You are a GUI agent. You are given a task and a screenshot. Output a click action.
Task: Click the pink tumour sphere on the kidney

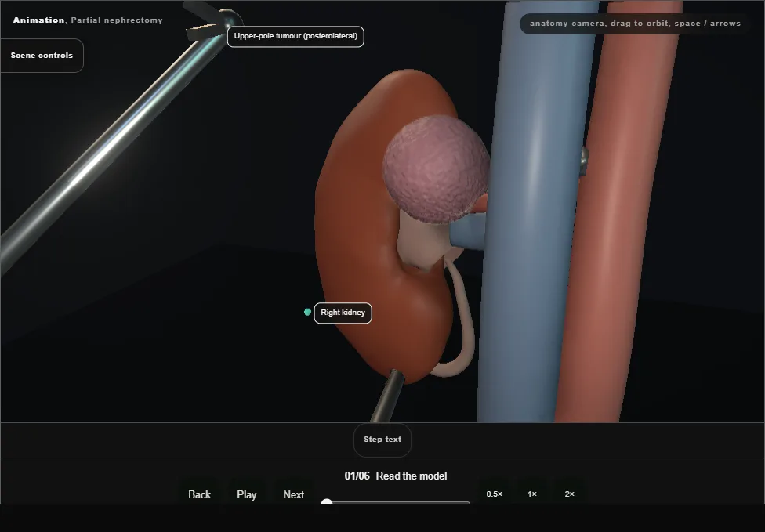tap(436, 168)
